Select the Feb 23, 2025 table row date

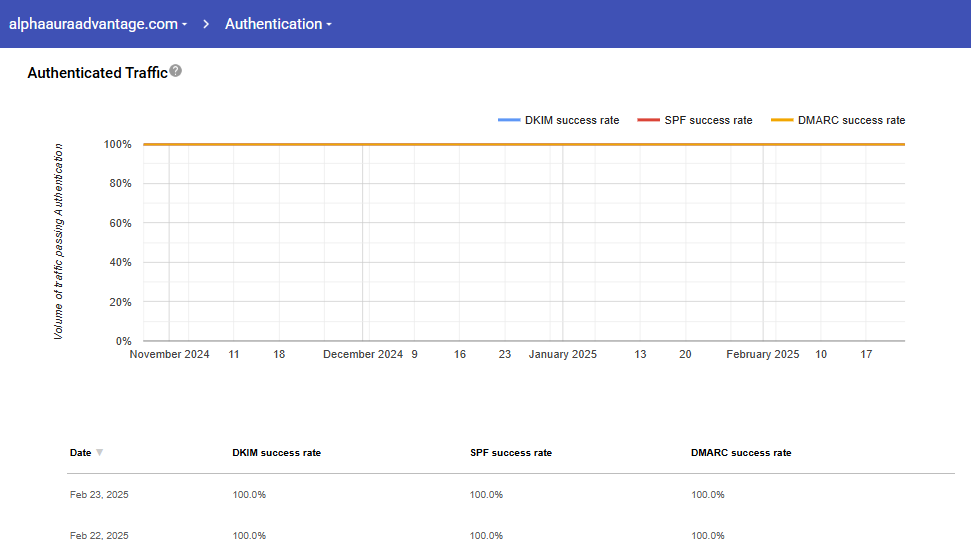click(x=99, y=495)
